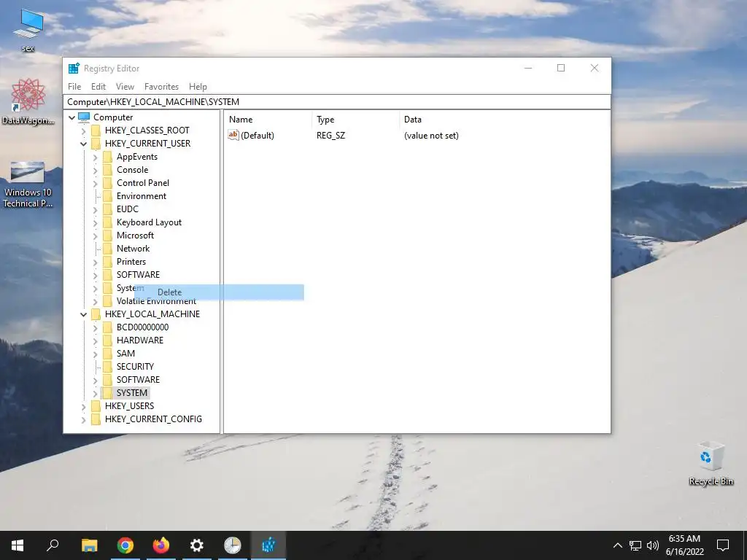Click the (Default) string value icon
This screenshot has height=560, width=747.
click(233, 135)
